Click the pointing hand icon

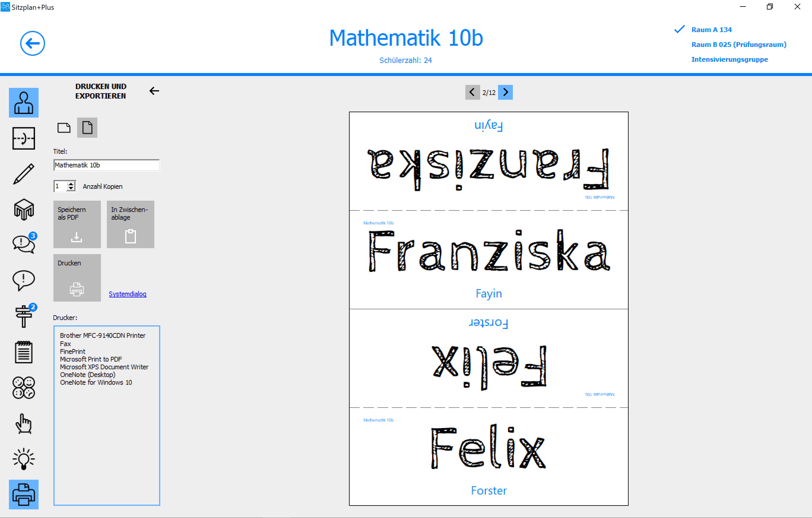24,423
